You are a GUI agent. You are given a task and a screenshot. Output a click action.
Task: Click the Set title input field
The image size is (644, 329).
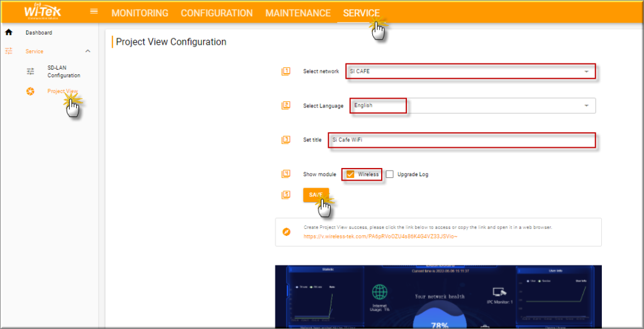(x=461, y=140)
